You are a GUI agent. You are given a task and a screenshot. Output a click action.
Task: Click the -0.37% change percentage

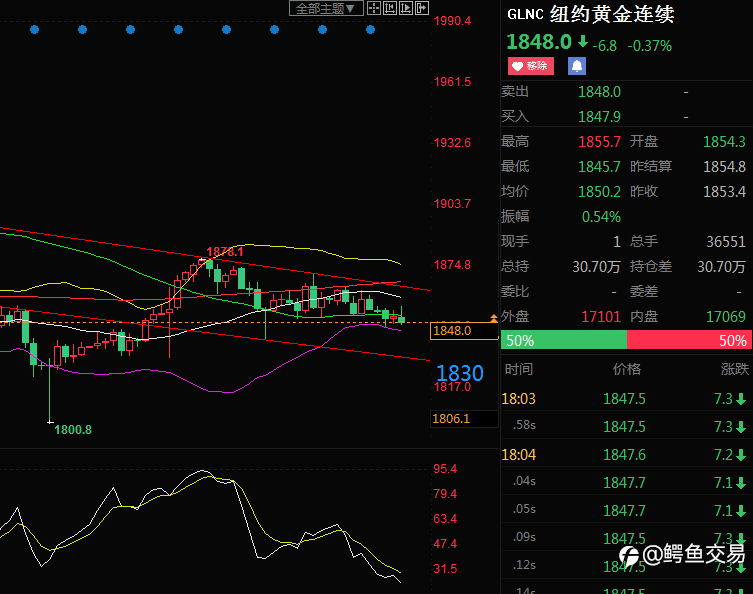pyautogui.click(x=650, y=46)
